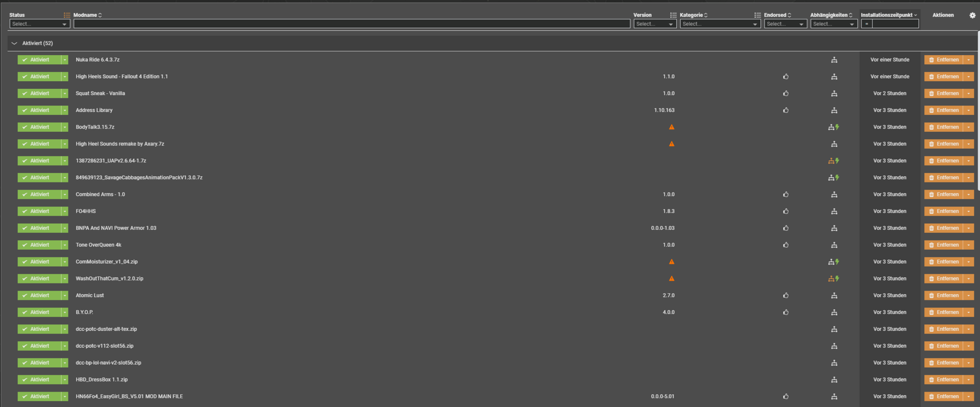The width and height of the screenshot is (980, 407).
Task: Sort by the Kategorie column header
Action: click(x=694, y=15)
